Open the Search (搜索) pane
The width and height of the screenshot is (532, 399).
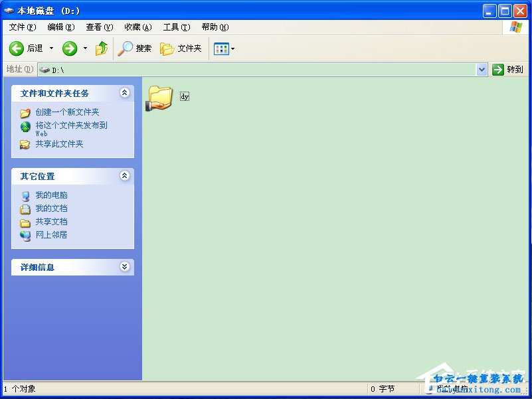click(135, 48)
